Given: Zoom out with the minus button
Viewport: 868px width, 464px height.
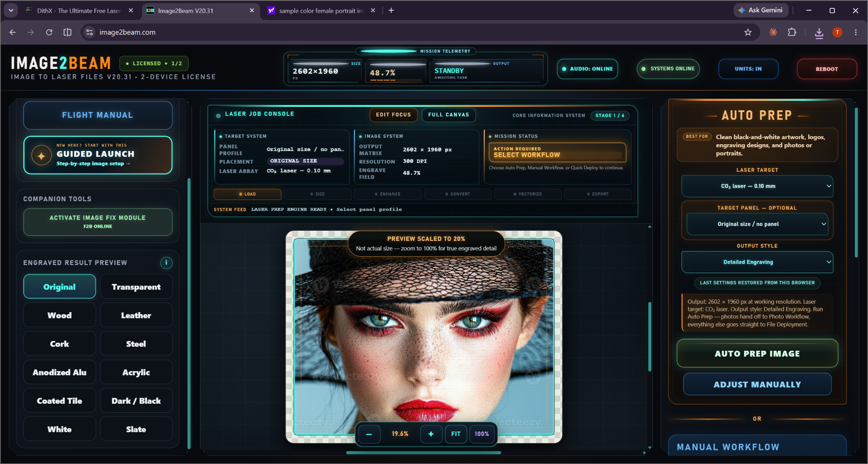Looking at the screenshot, I should pos(369,434).
